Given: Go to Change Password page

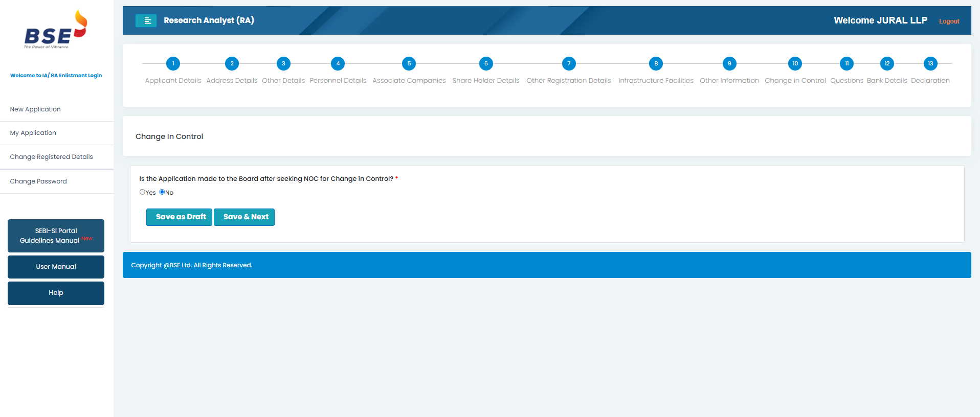Looking at the screenshot, I should 38,181.
